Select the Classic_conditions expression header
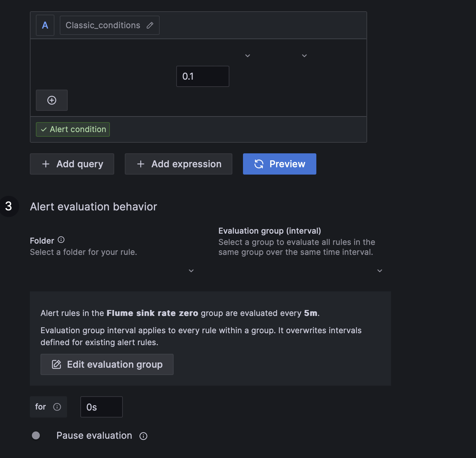 point(103,25)
